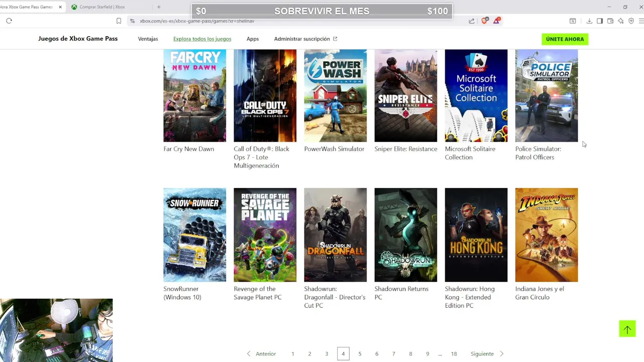
Task: Open Shadowrun Returns cover image
Action: 406,235
